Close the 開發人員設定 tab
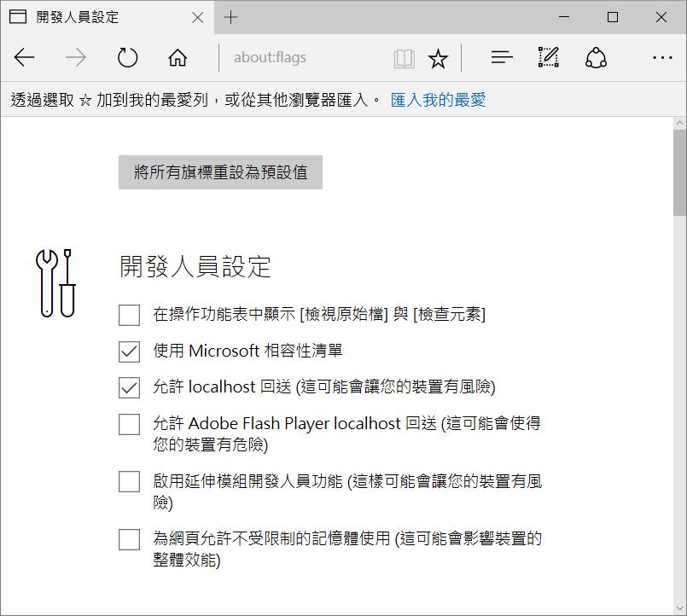 coord(198,18)
